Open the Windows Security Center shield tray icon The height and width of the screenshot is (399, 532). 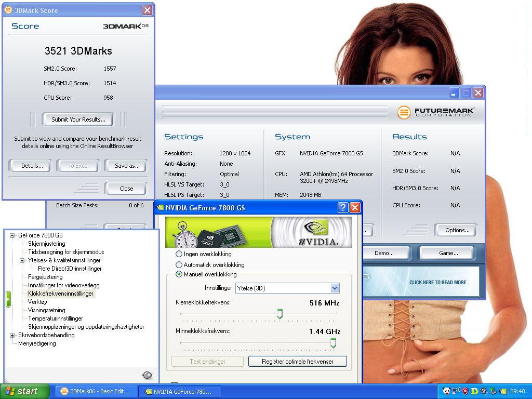pos(465,391)
